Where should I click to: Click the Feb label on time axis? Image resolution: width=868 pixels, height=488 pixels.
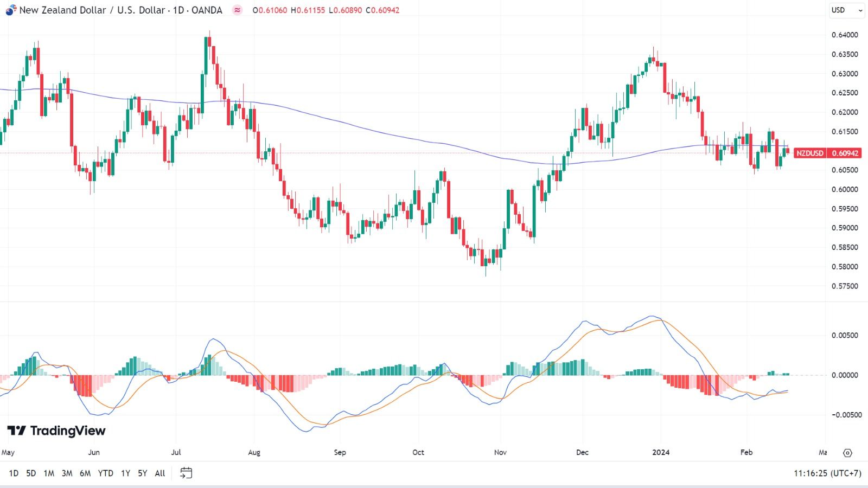click(x=746, y=452)
